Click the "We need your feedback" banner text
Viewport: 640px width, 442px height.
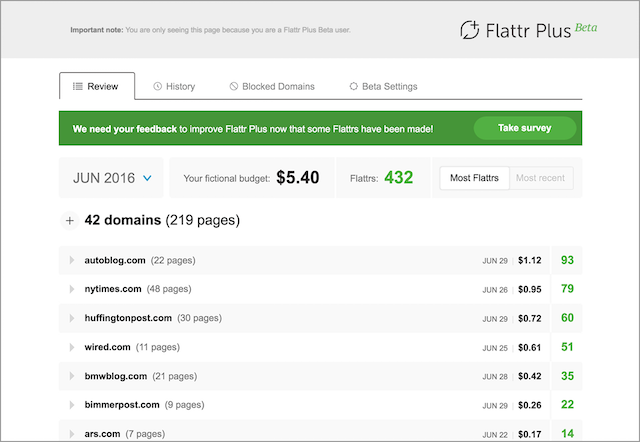[253, 129]
